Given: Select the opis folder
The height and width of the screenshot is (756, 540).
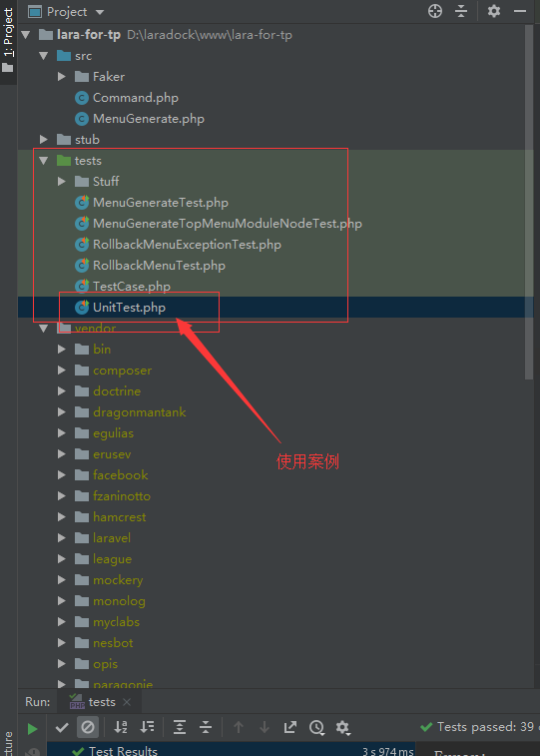Looking at the screenshot, I should [x=105, y=664].
